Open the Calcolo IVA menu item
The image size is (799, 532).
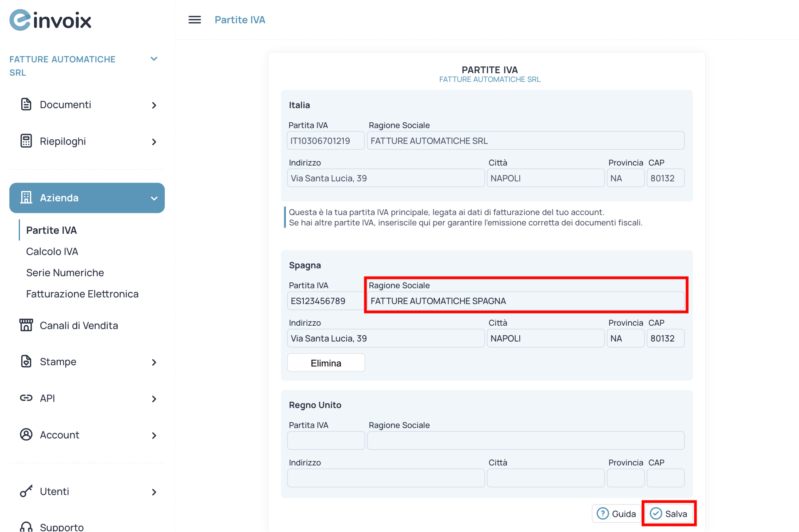pyautogui.click(x=52, y=251)
